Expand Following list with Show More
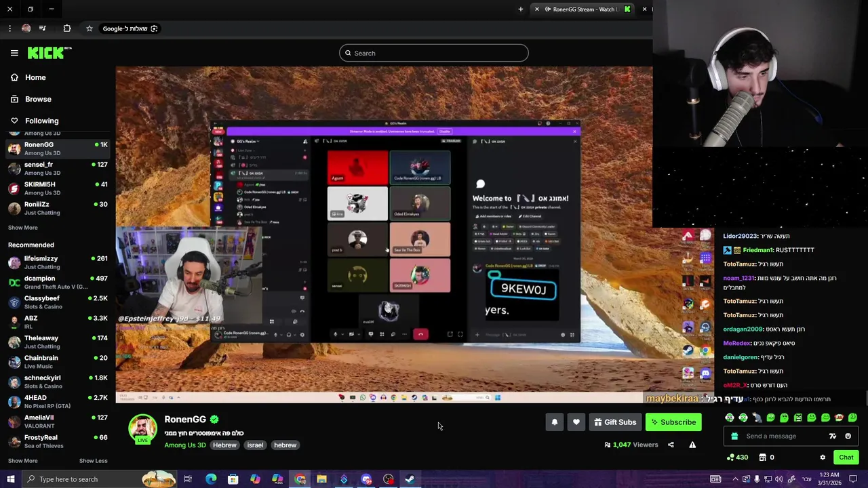The image size is (868, 488). click(x=23, y=228)
